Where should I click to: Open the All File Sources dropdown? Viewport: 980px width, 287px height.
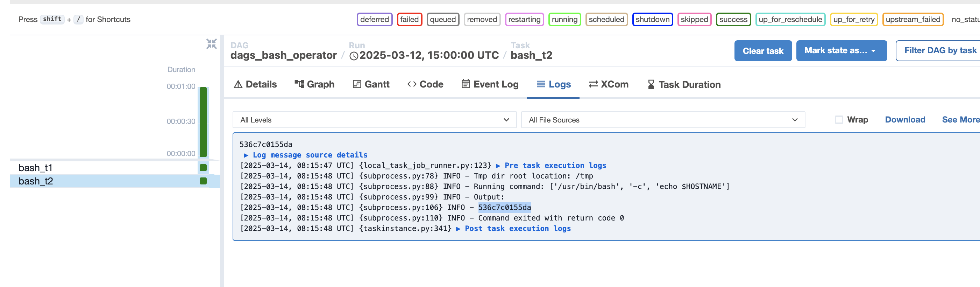click(663, 120)
